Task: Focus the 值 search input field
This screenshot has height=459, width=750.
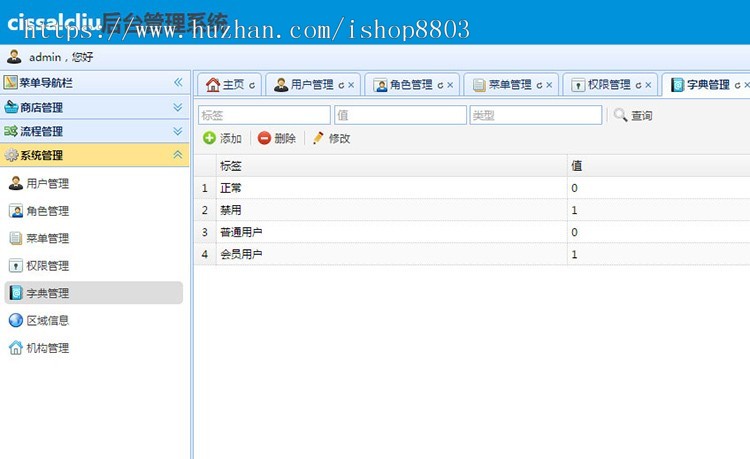Action: (400, 115)
